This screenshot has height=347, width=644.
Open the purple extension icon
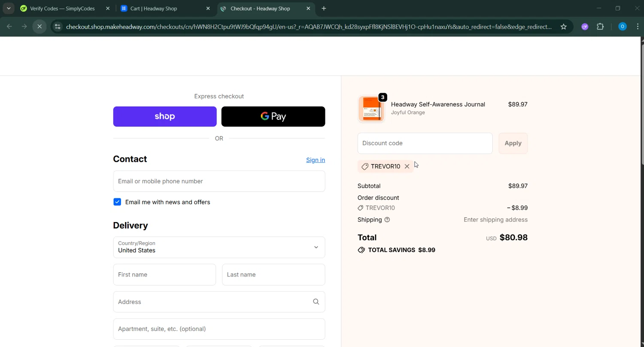585,27
